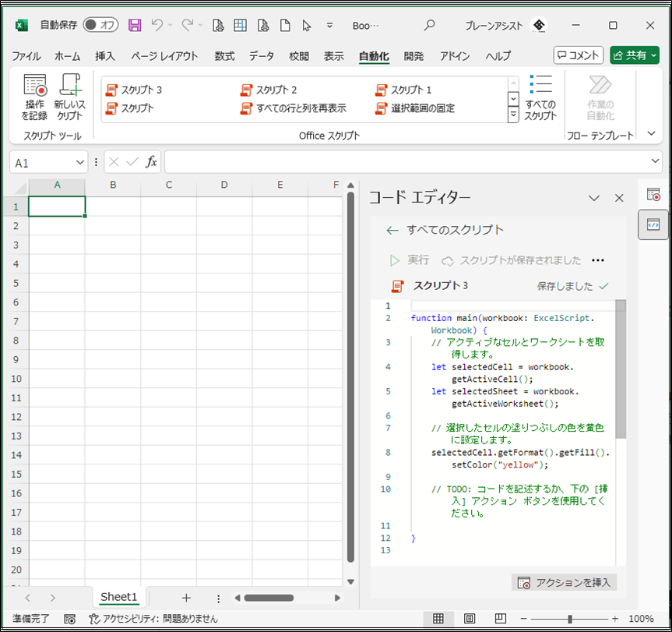The image size is (672, 632).
Task: Select the Sheet1 tab
Action: (118, 597)
